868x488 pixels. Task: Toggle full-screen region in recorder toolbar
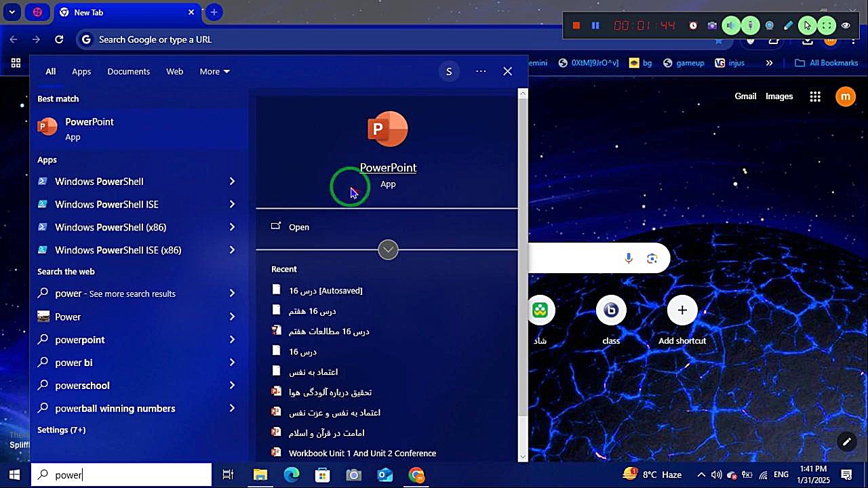pyautogui.click(x=826, y=26)
